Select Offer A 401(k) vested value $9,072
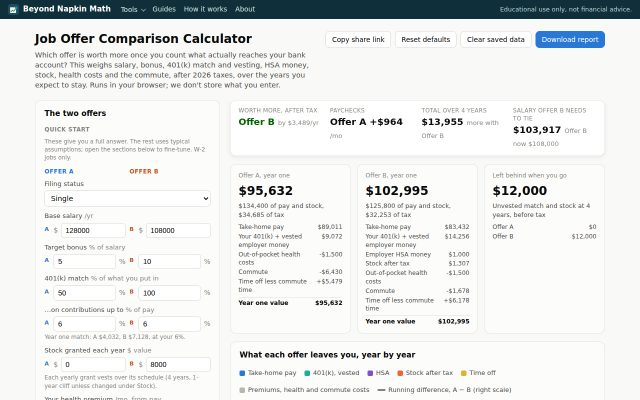Image resolution: width=640 pixels, height=400 pixels. click(x=332, y=236)
